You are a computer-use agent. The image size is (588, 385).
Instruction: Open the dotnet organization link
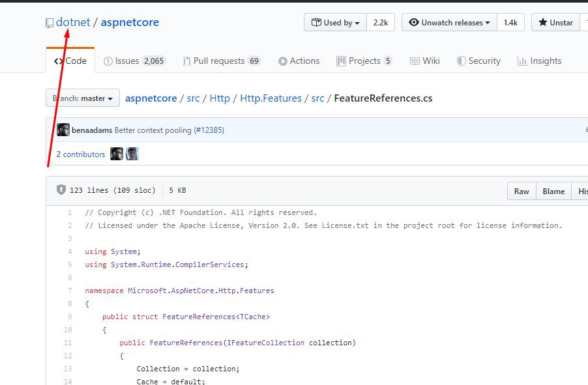tap(73, 22)
